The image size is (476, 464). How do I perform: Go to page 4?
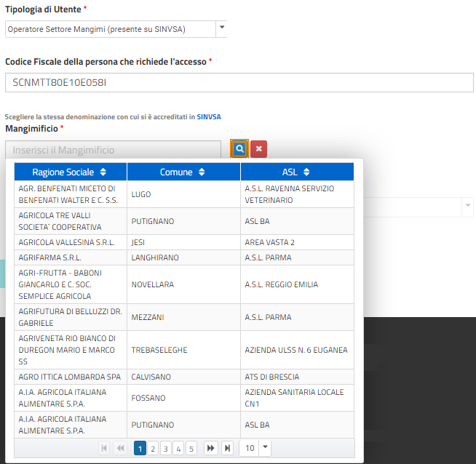(x=178, y=448)
